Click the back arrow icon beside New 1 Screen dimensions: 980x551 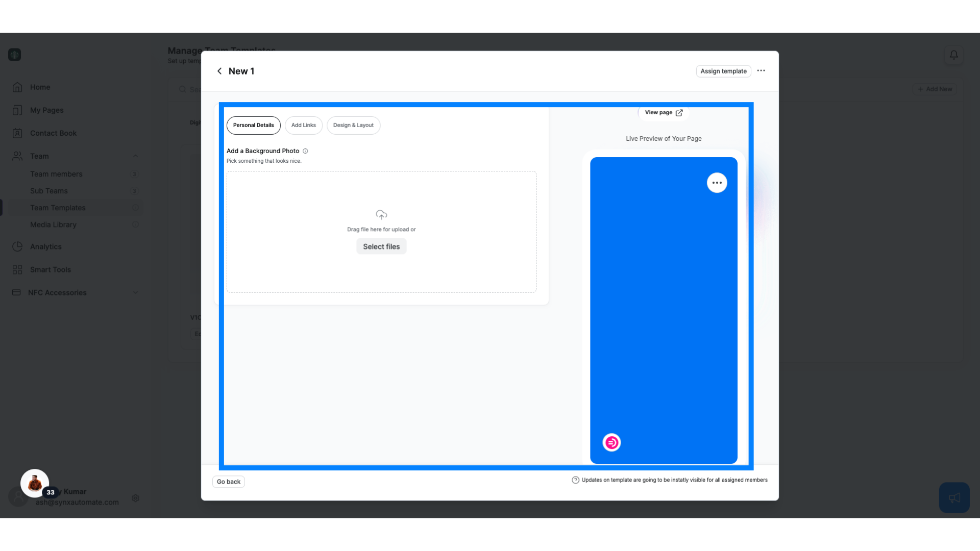[x=219, y=71]
